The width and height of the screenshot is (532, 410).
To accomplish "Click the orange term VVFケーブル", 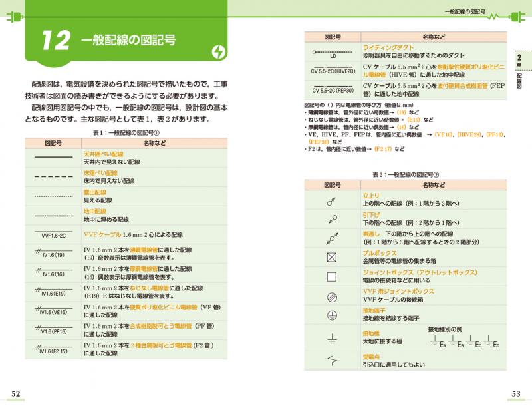I will 102,234.
